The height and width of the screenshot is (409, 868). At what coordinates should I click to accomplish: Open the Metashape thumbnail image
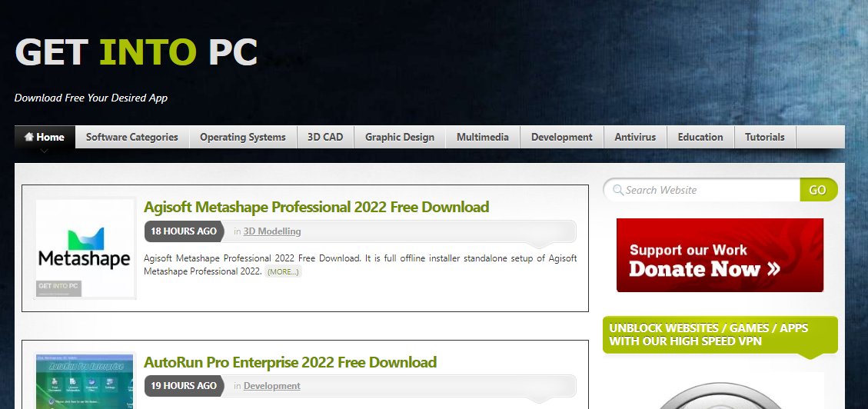click(x=85, y=248)
